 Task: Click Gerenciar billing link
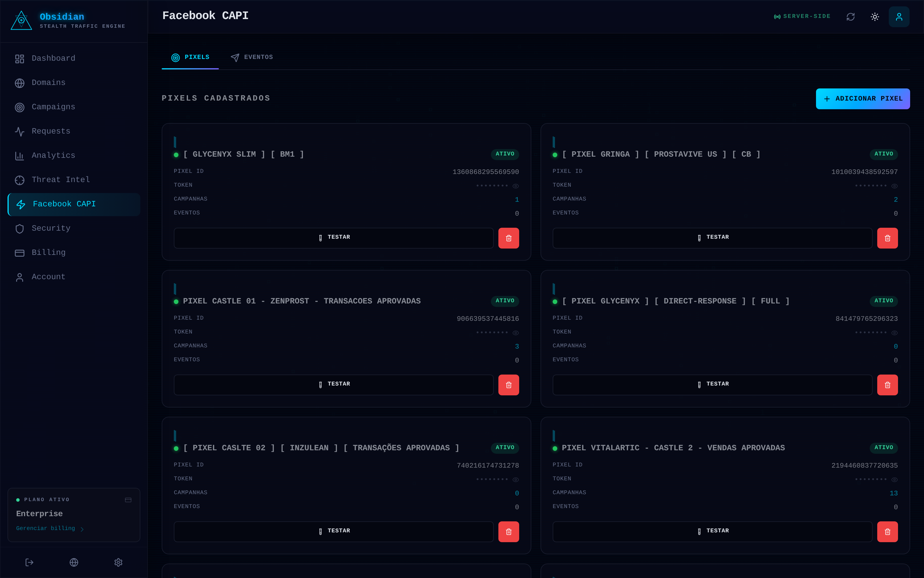pyautogui.click(x=50, y=528)
